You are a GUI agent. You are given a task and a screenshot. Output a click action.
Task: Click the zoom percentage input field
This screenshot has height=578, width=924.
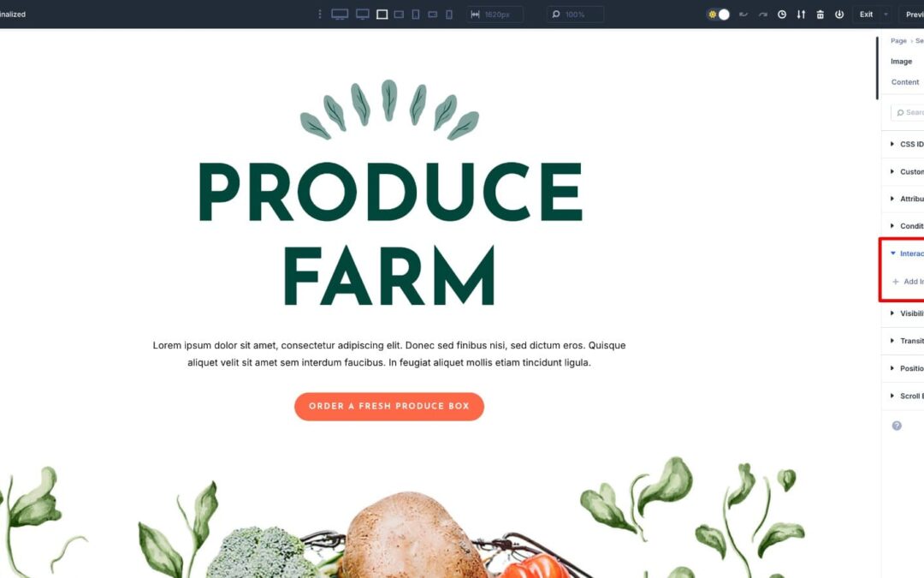(x=575, y=15)
